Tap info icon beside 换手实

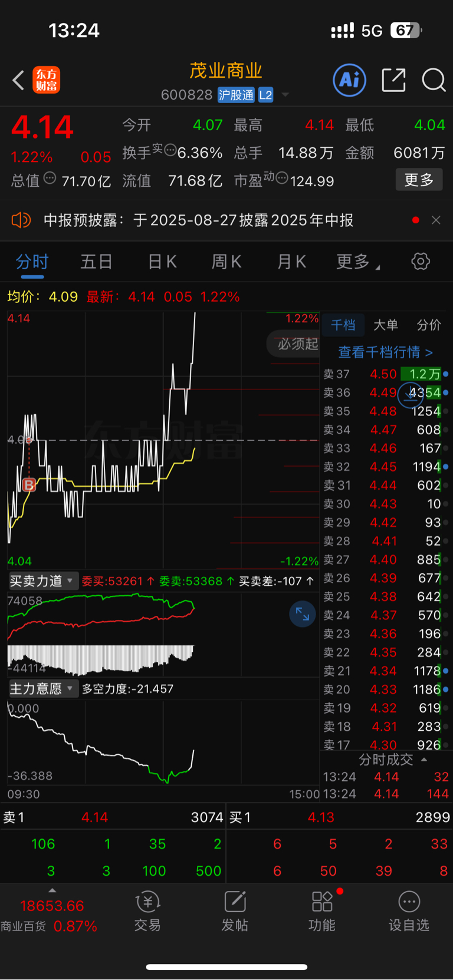click(170, 150)
